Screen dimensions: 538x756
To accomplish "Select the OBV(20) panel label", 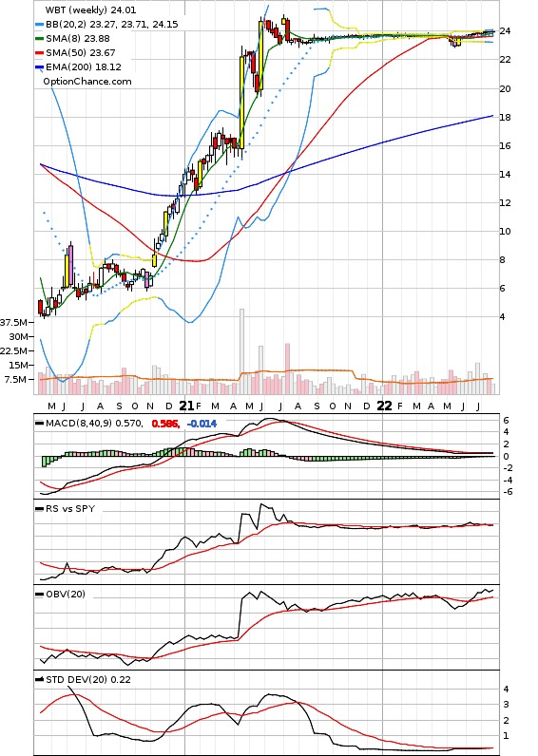I will pyautogui.click(x=66, y=594).
